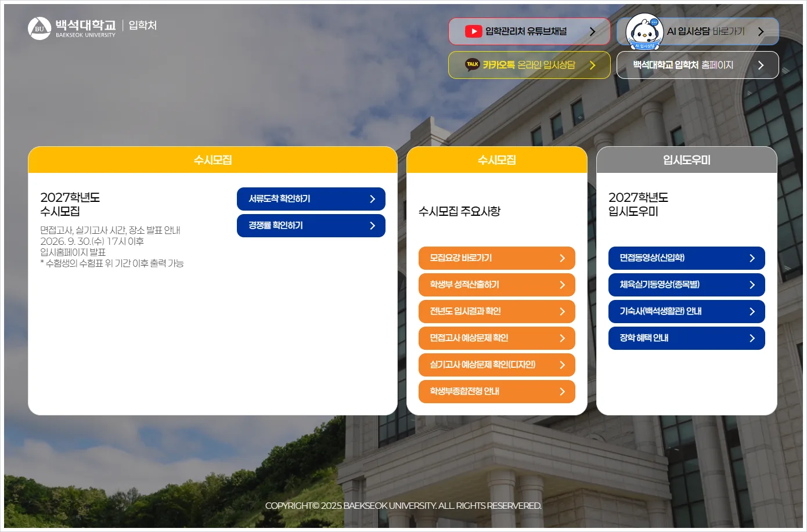Click the arrow on 백석대학교 입학처 홈페이지
The width and height of the screenshot is (807, 532).
coord(761,66)
